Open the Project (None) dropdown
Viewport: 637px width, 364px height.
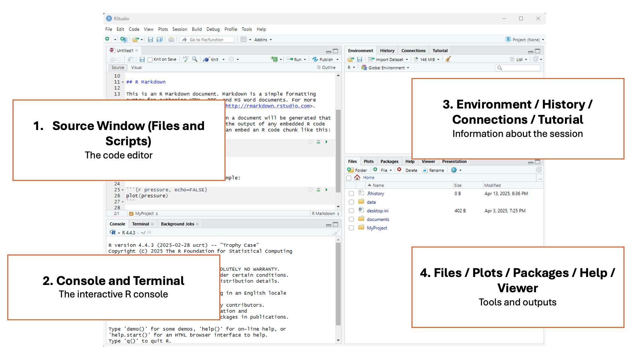coord(525,40)
